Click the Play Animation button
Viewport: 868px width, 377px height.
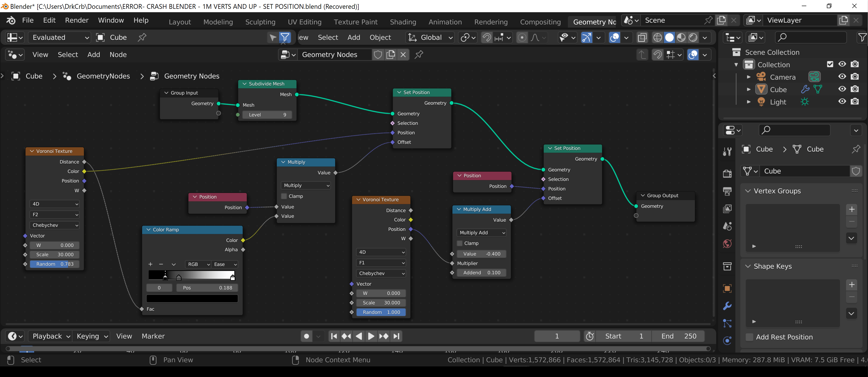pyautogui.click(x=371, y=336)
